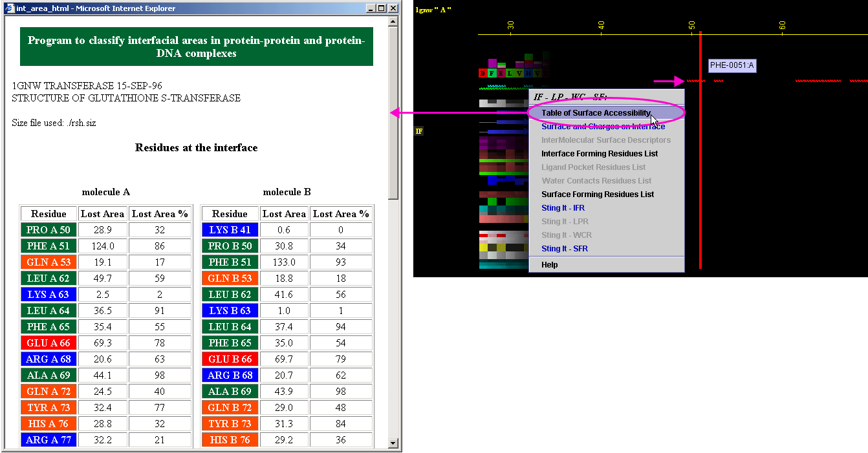868x453 pixels.
Task: Click the red D residue box in sequence
Action: tap(483, 73)
